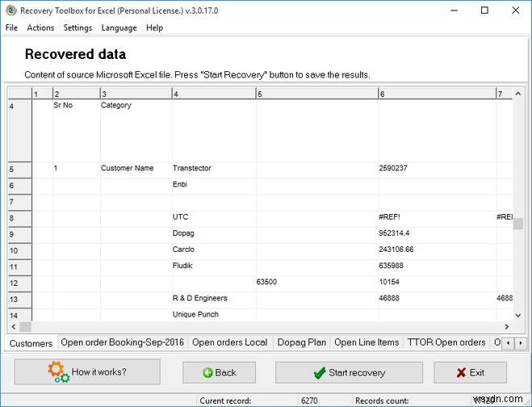532x407 pixels.
Task: Click the horizontal scrollbar right arrow
Action: [x=506, y=326]
